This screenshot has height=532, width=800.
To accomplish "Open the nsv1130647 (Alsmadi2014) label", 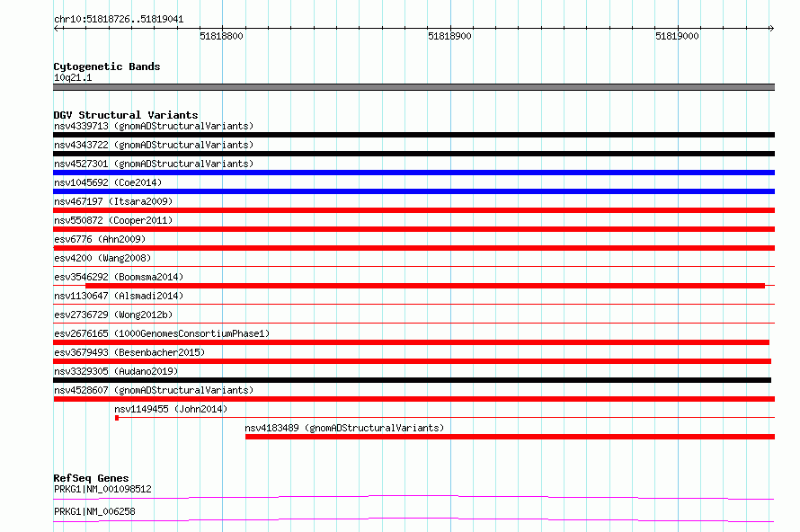I will point(119,296).
